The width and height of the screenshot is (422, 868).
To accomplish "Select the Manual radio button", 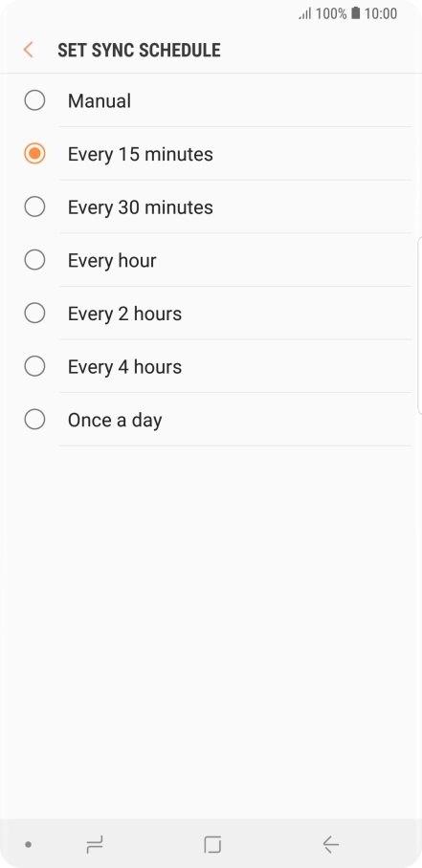I will pyautogui.click(x=34, y=100).
